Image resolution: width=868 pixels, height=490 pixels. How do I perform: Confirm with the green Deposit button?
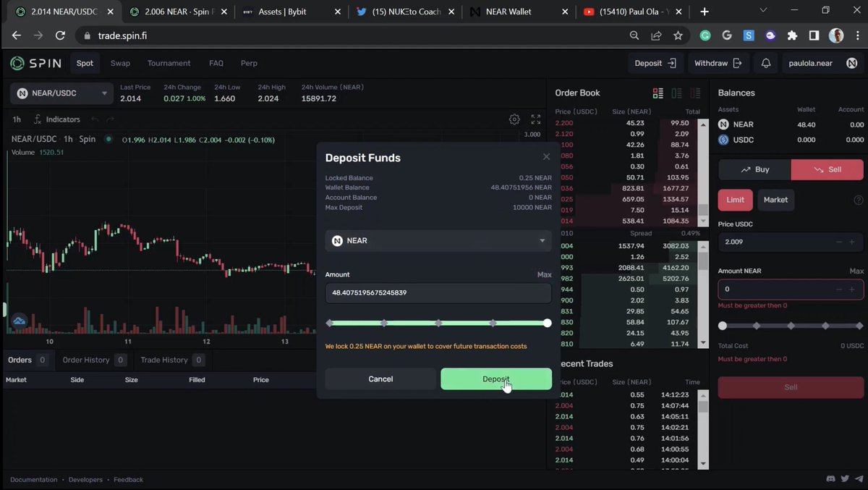[x=496, y=379]
